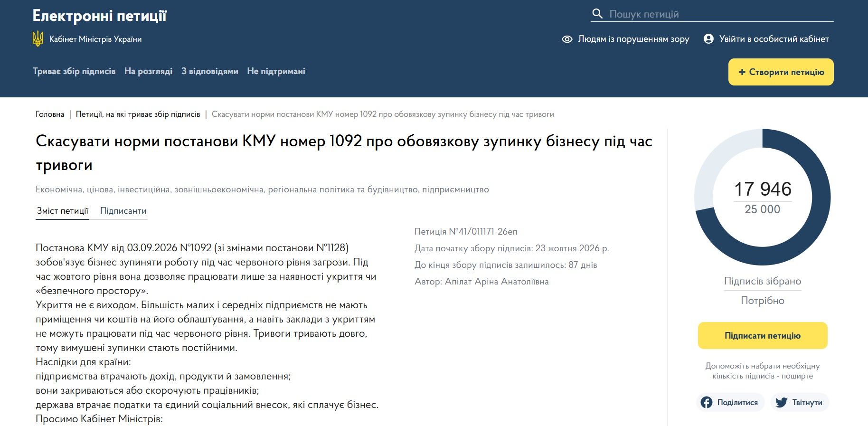Click the user account avatar icon
The image size is (868, 426).
[708, 39]
